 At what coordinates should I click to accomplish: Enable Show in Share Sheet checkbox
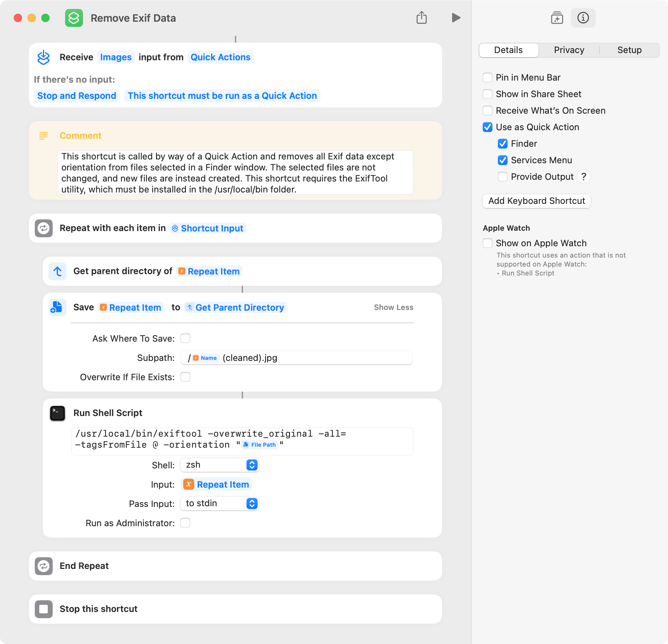488,94
